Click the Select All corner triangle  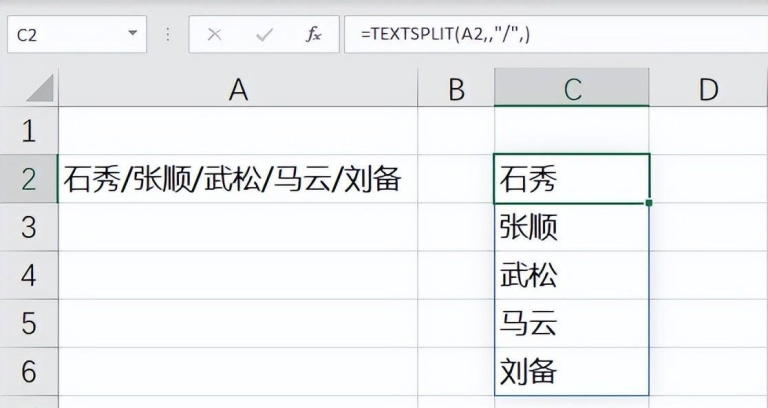39,90
